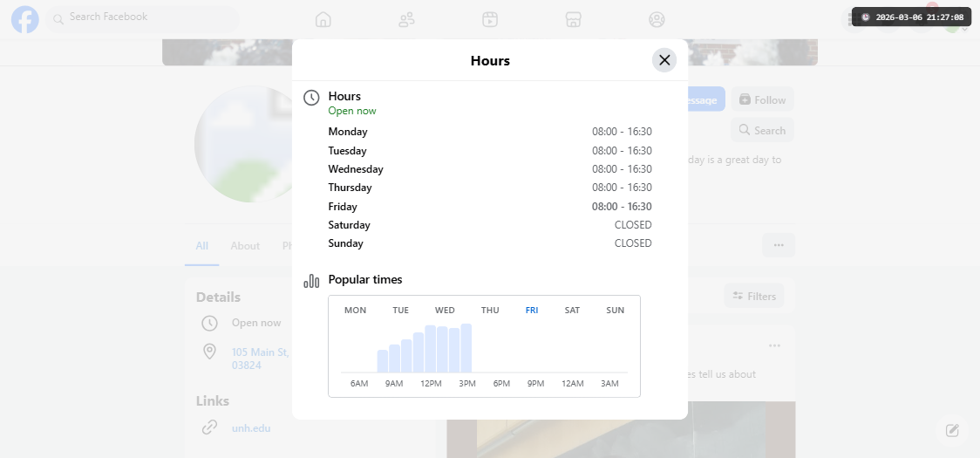Open the 105 Main St address link

[261, 359]
